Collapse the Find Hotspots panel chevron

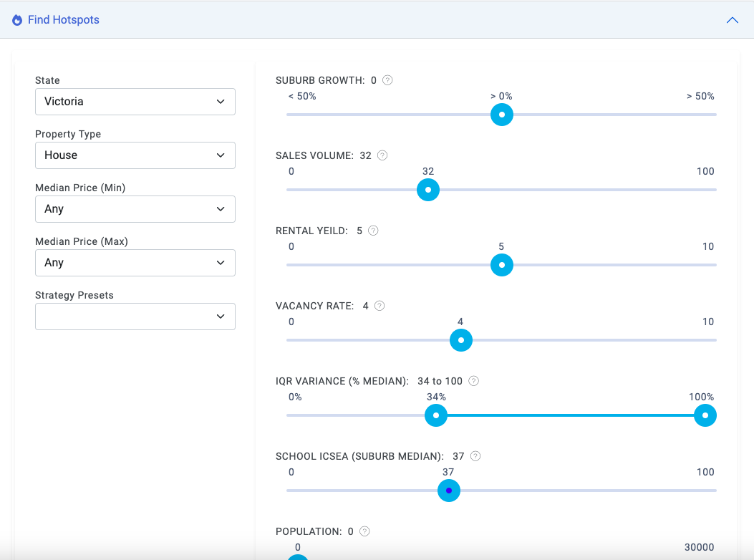(x=732, y=20)
